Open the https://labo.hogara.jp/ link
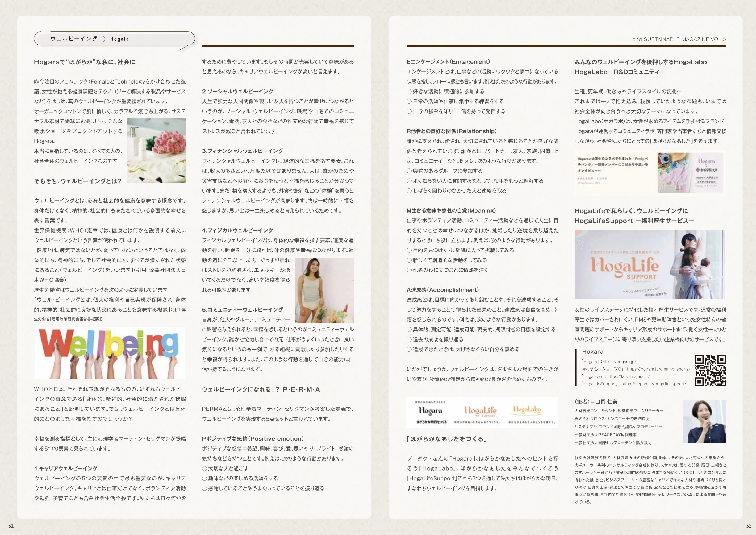The width and height of the screenshot is (756, 535). (628, 376)
